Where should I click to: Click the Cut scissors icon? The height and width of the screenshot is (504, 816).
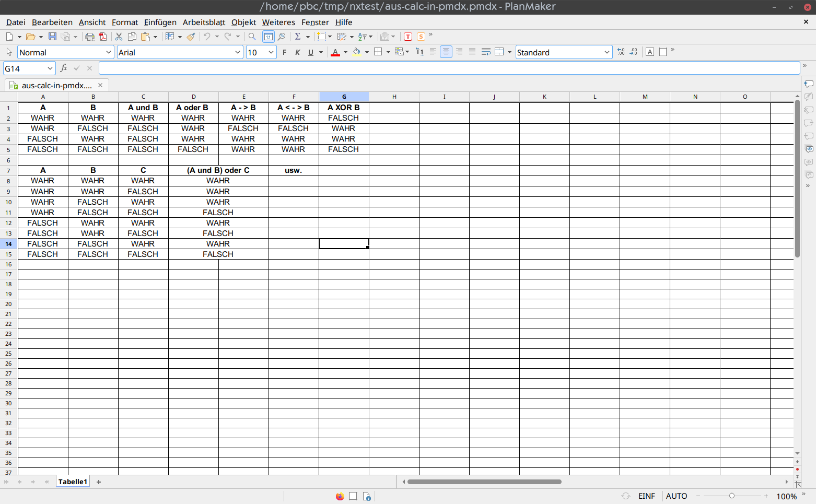pyautogui.click(x=119, y=37)
